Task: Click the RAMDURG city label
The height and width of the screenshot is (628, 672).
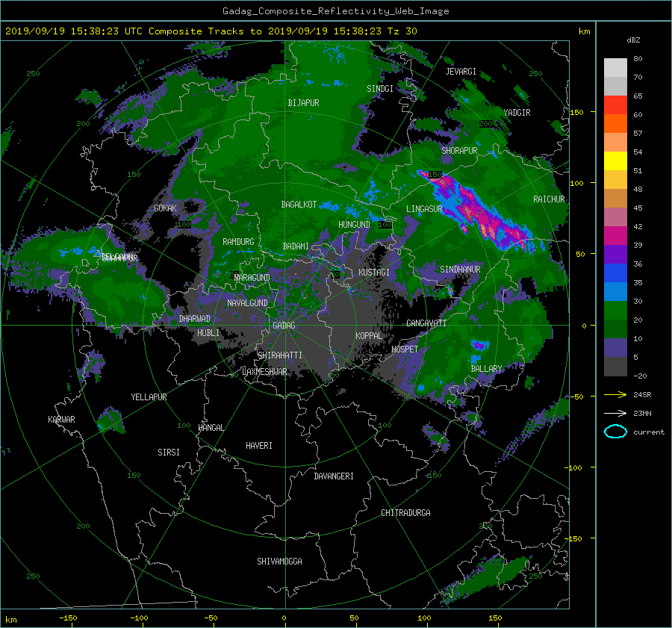Action: coord(238,242)
